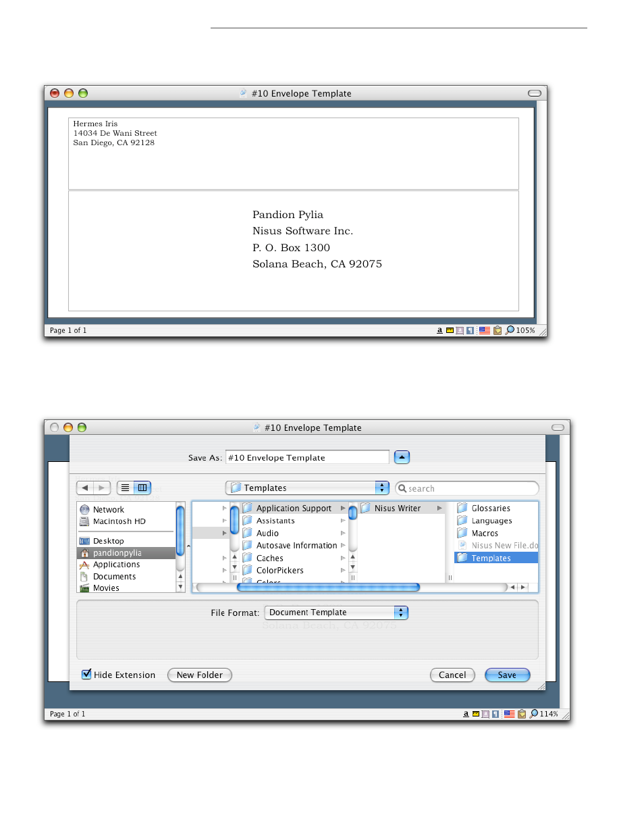
Task: Select the Audio folder
Action: click(294, 533)
